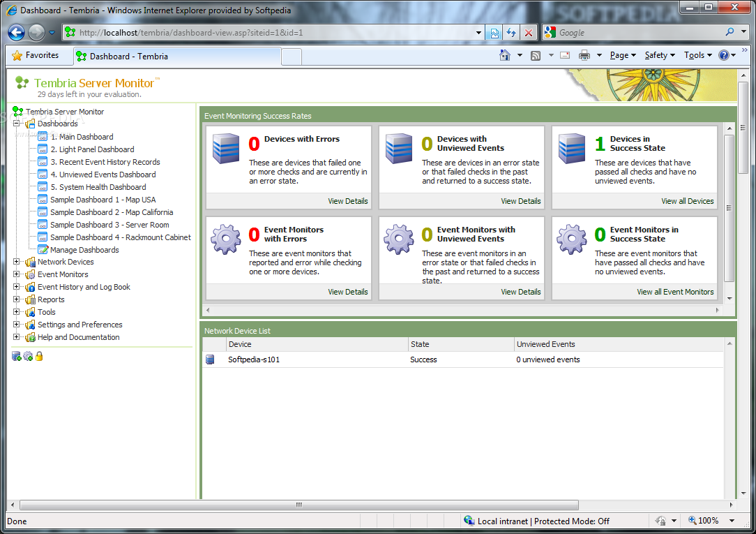This screenshot has height=534, width=756.
Task: Expand the Event Monitors tree node
Action: point(17,274)
